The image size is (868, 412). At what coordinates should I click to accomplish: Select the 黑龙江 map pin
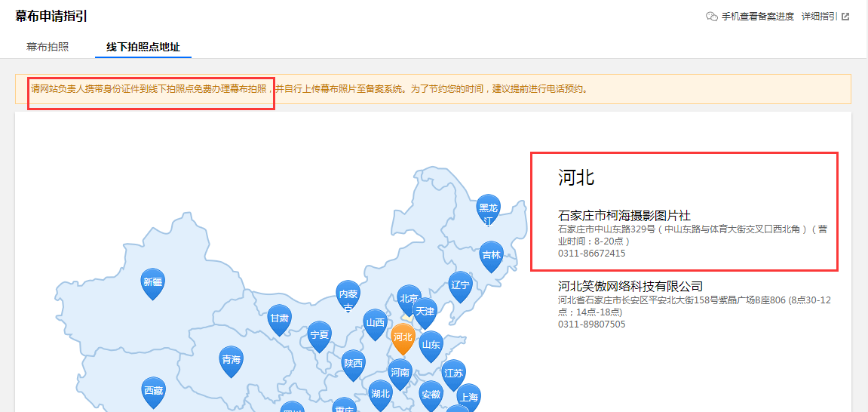(488, 211)
